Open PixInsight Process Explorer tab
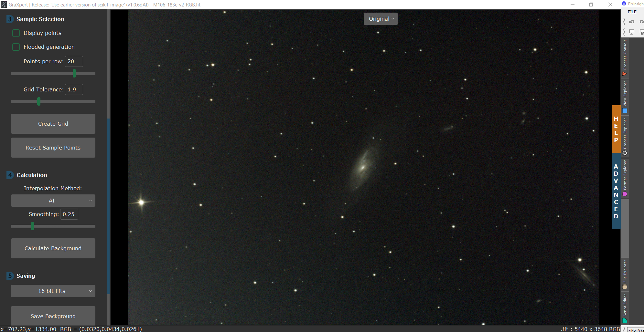This screenshot has width=644, height=332. [x=625, y=136]
